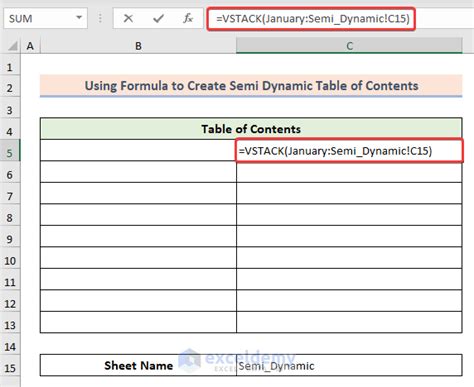Select all cells with corner triangle
474x387 pixels.
tap(12, 46)
